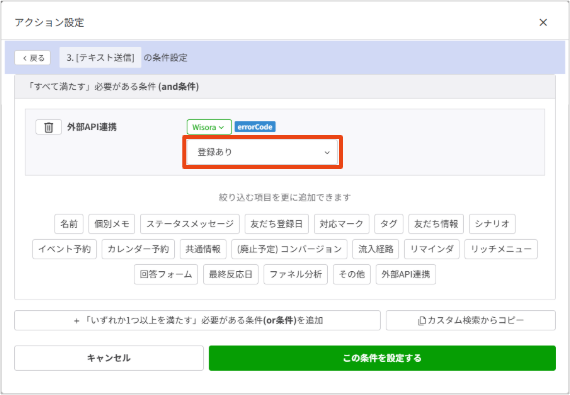Add the 回答フォーム filter item
This screenshot has width=570, height=395.
(166, 274)
